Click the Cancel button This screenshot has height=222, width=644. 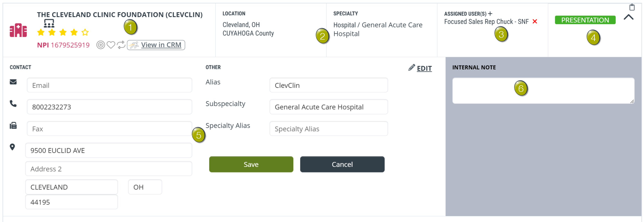pyautogui.click(x=342, y=164)
